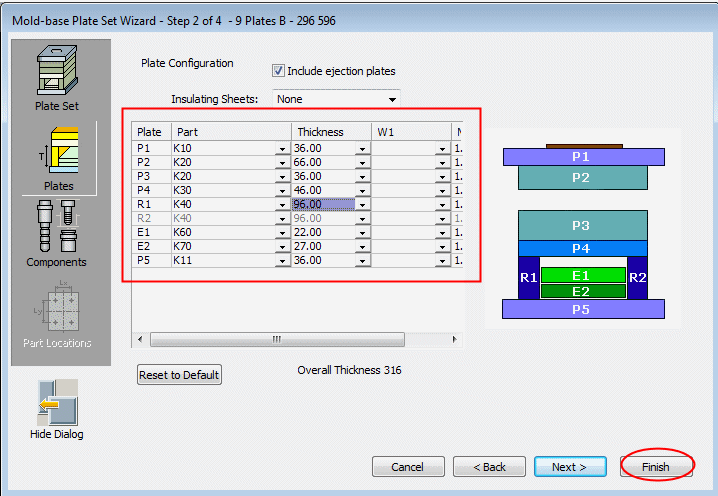Select the P1 plate in preview diagram
This screenshot has width=718, height=496.
click(584, 157)
